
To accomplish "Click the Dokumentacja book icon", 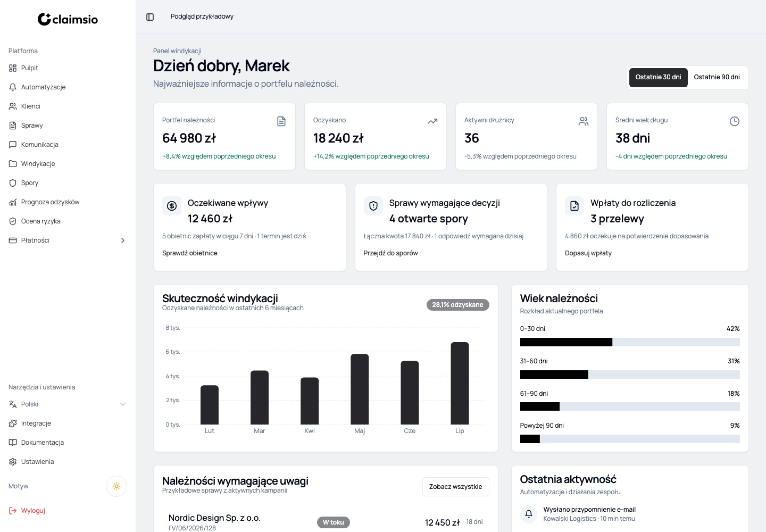I will coord(13,443).
